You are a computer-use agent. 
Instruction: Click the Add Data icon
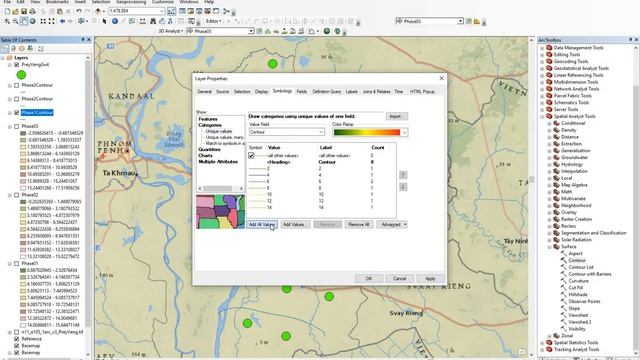coord(98,11)
